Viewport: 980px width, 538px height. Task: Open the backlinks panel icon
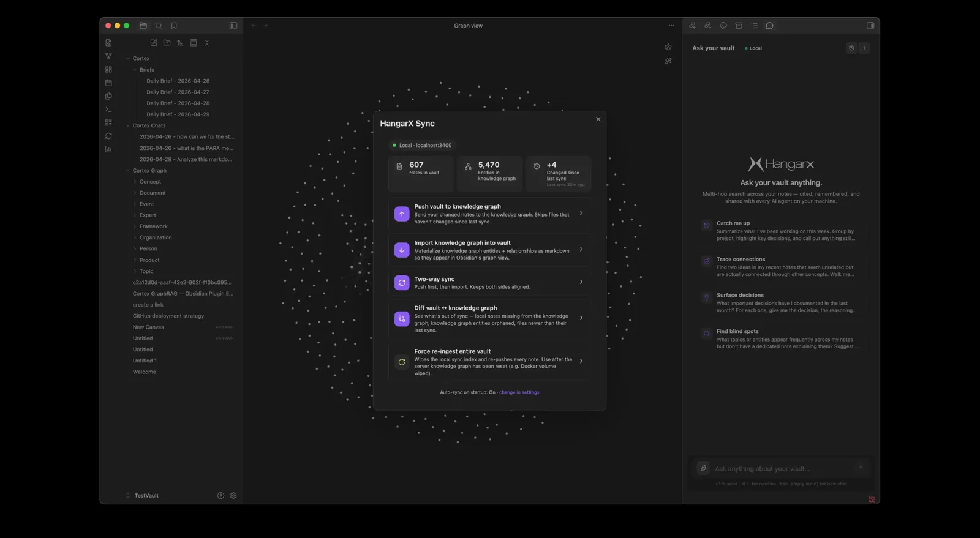692,26
